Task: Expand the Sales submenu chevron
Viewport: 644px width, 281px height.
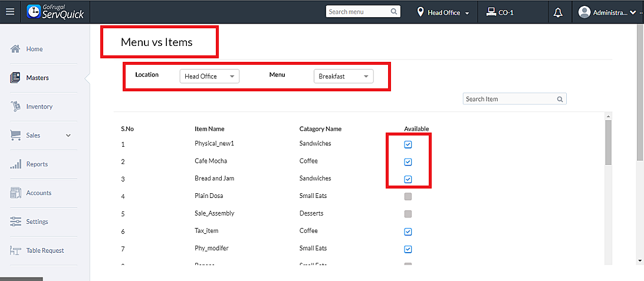Action: click(68, 135)
